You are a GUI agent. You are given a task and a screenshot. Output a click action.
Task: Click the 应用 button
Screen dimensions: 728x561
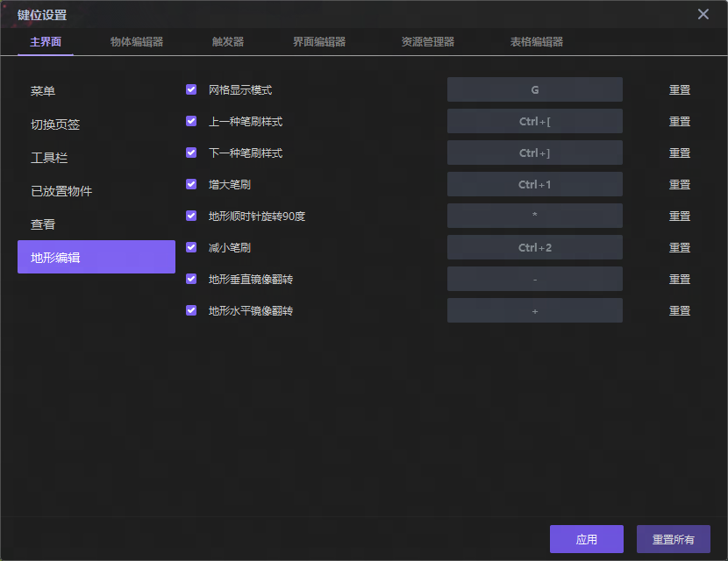click(x=586, y=539)
